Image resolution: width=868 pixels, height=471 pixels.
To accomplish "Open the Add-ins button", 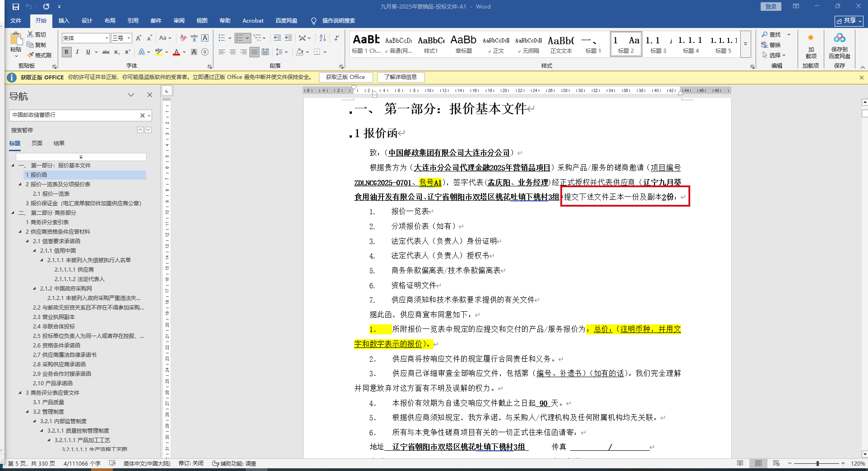I will coord(811,45).
